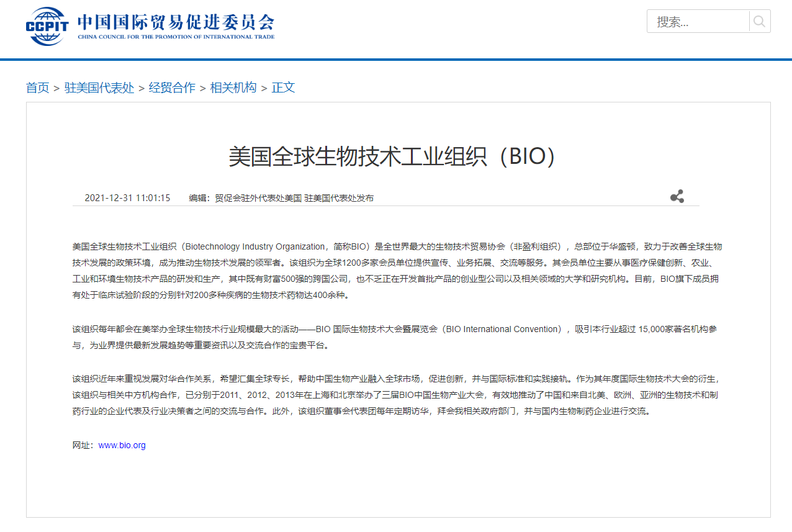The image size is (792, 532).
Task: Click the English CHINA COUNCIL subtitle text
Action: (x=176, y=37)
